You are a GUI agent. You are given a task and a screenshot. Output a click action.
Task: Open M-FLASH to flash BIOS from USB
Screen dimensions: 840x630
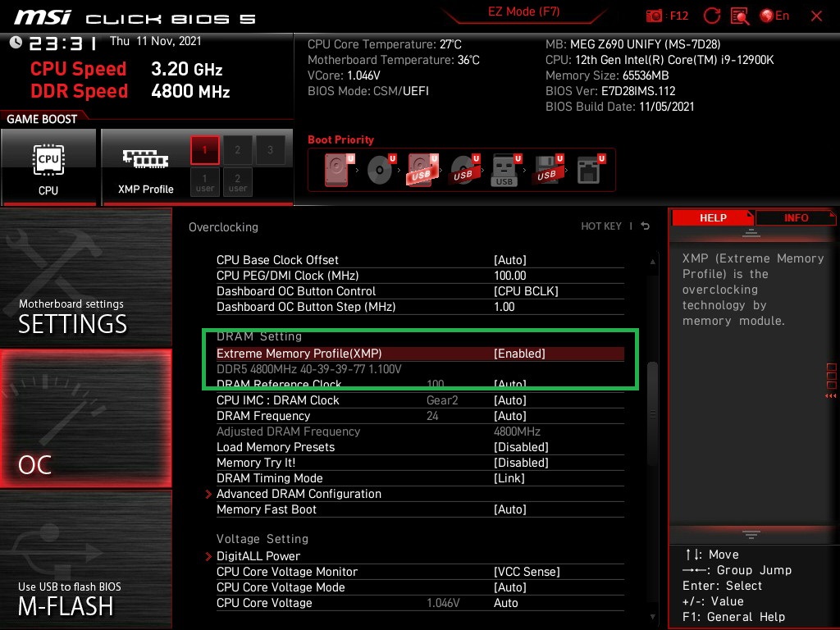click(x=85, y=559)
